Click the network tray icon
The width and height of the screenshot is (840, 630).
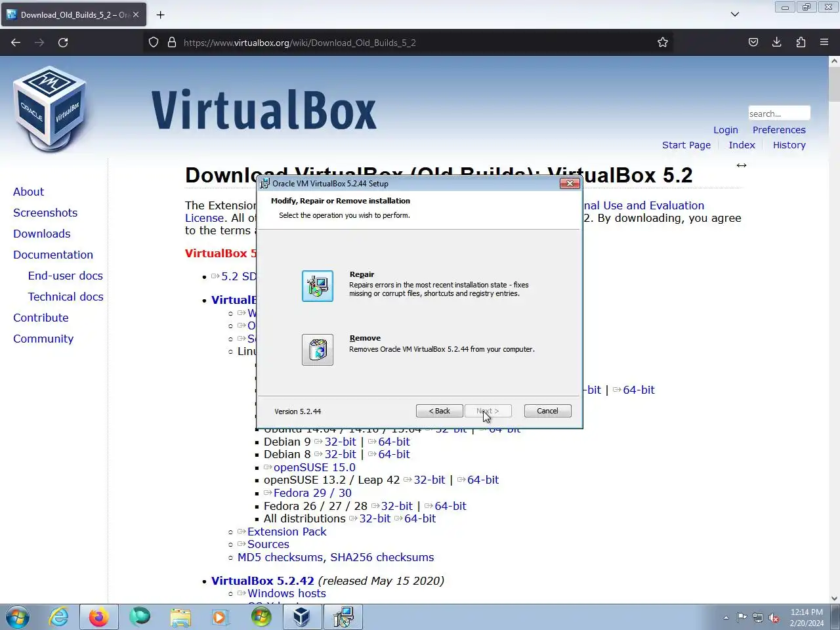[x=758, y=618]
